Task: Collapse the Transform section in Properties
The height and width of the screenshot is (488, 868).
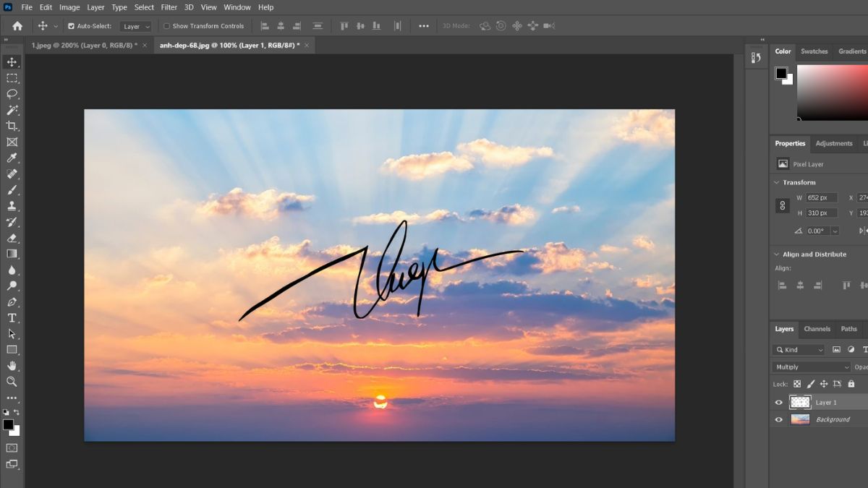Action: point(777,182)
